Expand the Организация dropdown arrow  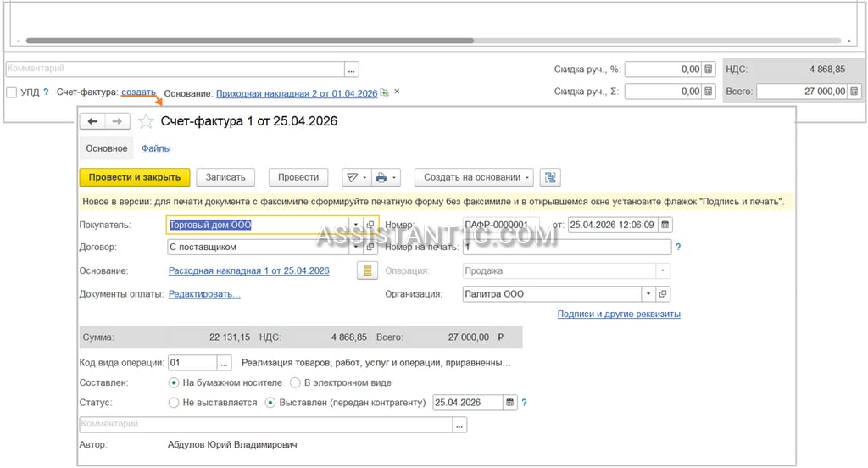coord(648,294)
